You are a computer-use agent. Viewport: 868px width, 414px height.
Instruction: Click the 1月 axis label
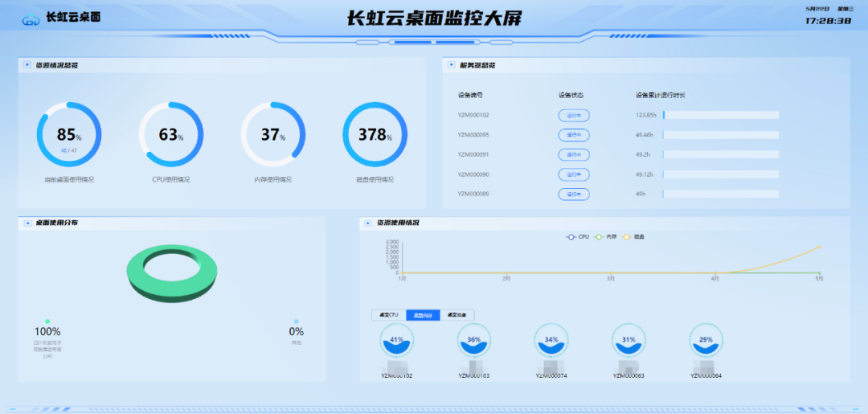[403, 279]
